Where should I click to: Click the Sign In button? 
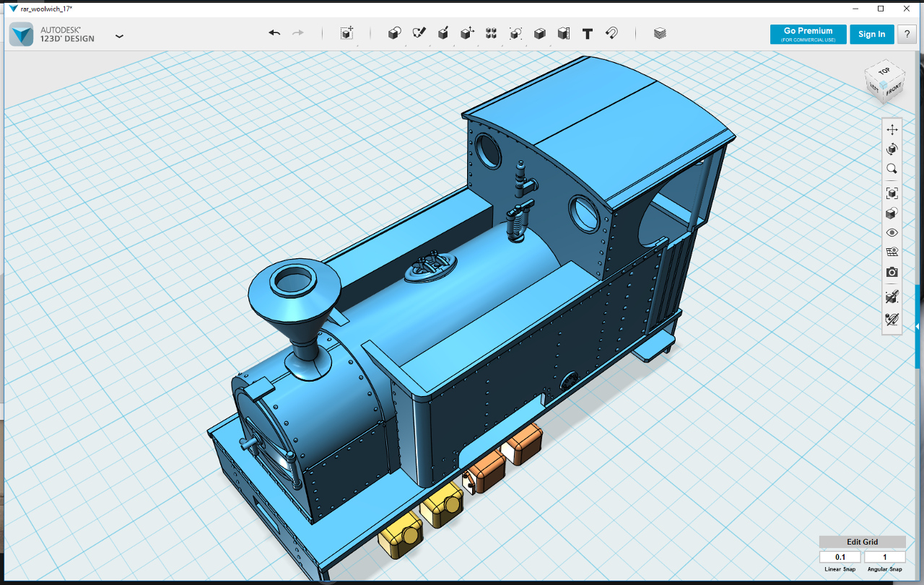tap(871, 34)
